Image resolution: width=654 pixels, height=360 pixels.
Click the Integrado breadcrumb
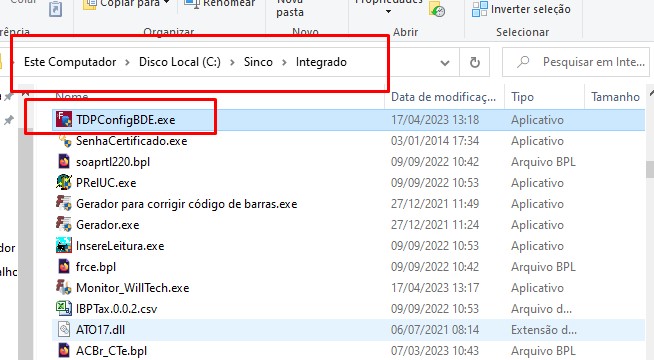(x=321, y=62)
